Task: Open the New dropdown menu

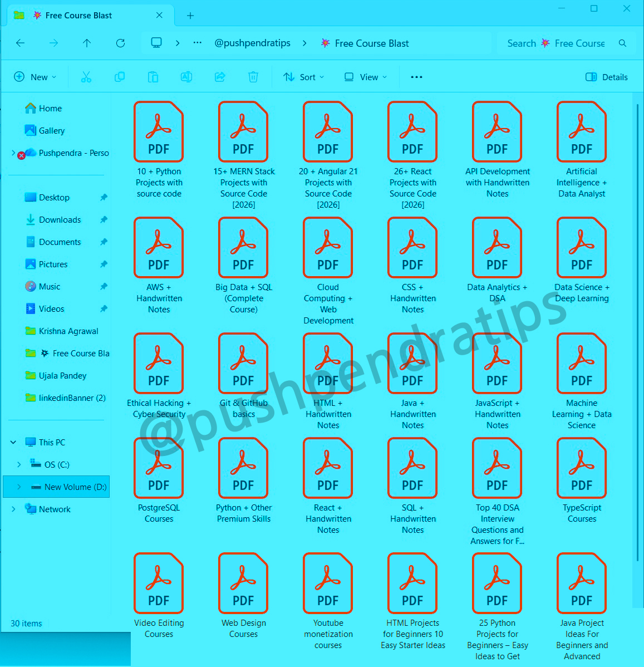Action: (x=35, y=77)
